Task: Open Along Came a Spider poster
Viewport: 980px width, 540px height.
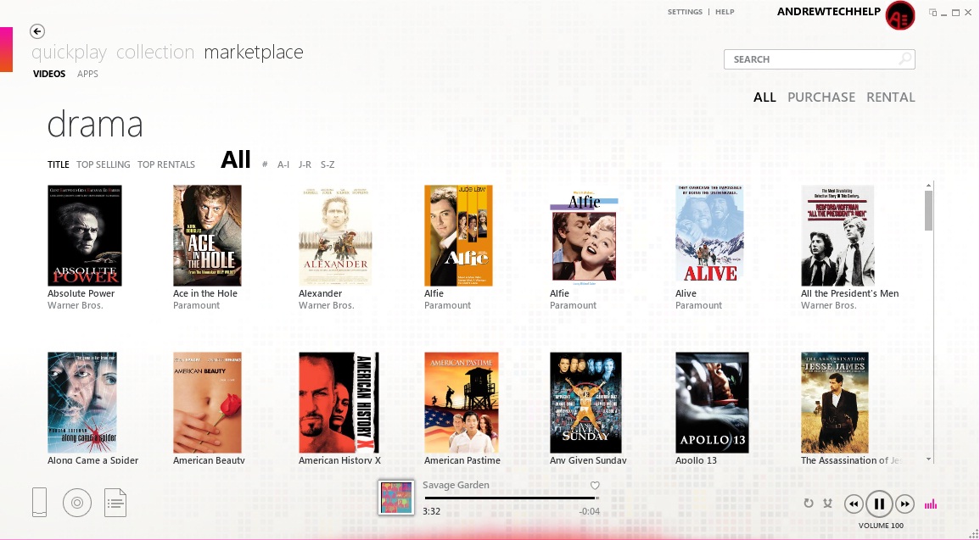Action: 82,403
